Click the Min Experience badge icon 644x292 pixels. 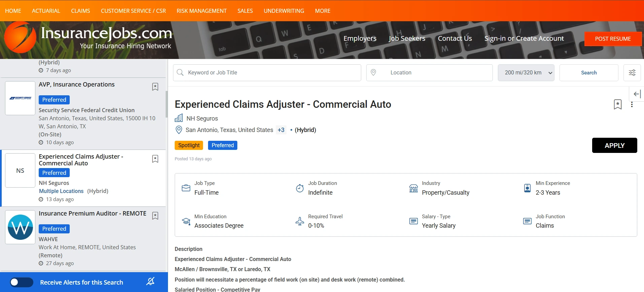(528, 188)
